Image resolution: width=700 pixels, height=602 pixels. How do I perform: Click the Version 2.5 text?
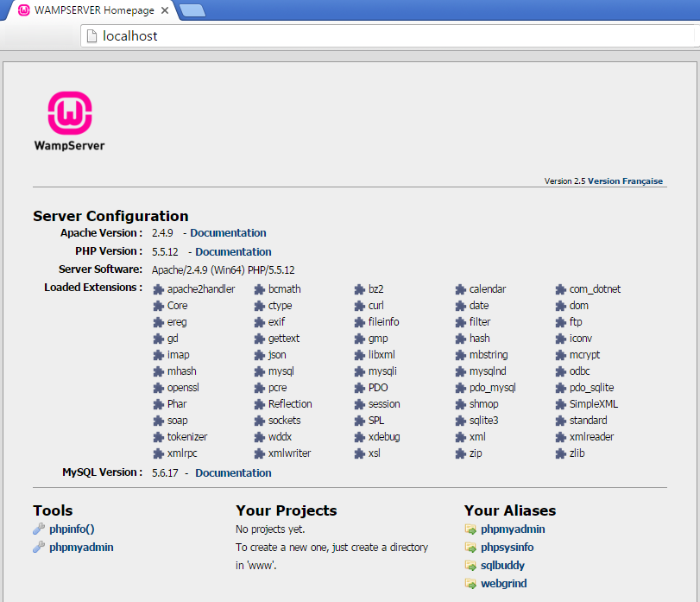[x=564, y=181]
